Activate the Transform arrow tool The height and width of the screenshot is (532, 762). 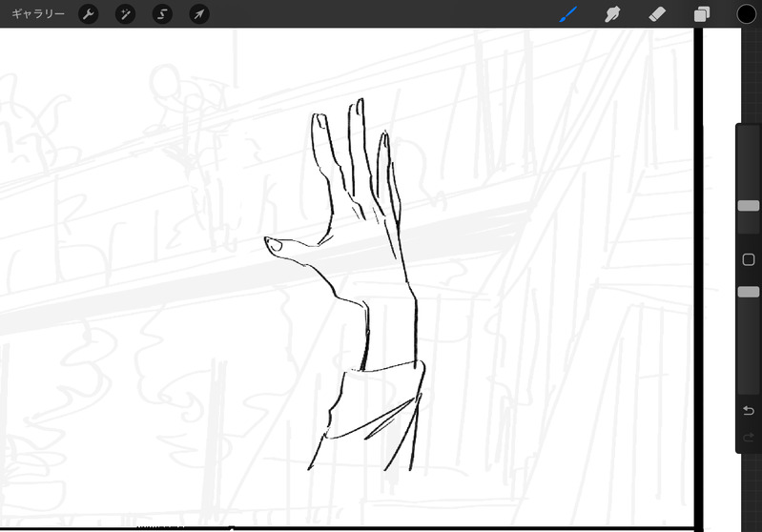tap(199, 14)
